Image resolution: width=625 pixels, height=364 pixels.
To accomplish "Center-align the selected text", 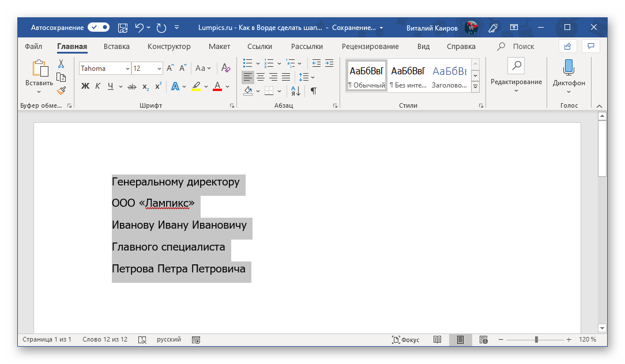I will 261,77.
